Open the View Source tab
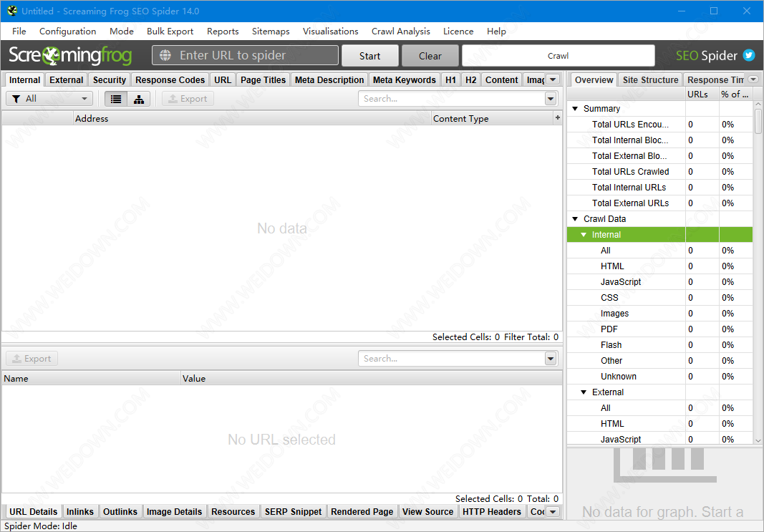Screen dimensions: 764x532 pyautogui.click(x=427, y=511)
